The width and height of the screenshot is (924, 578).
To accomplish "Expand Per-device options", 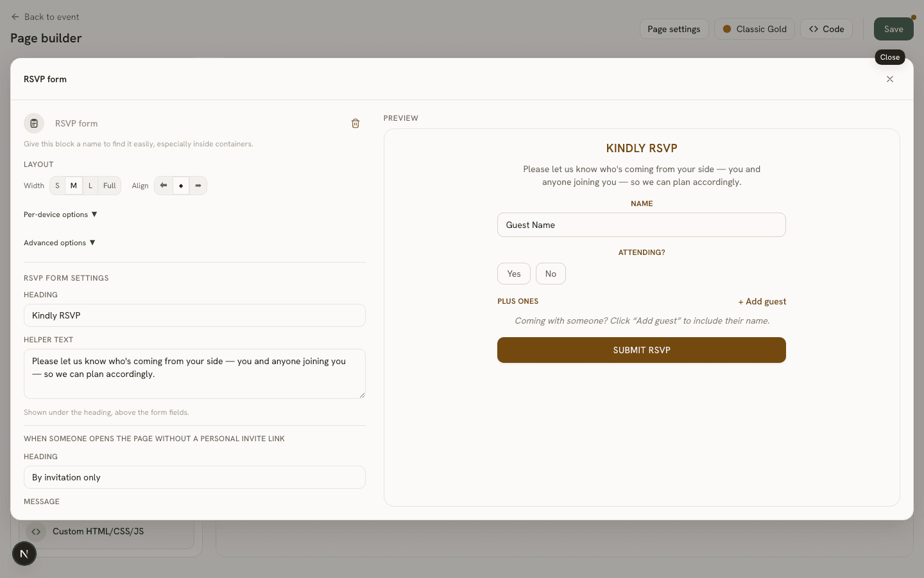I will (60, 215).
